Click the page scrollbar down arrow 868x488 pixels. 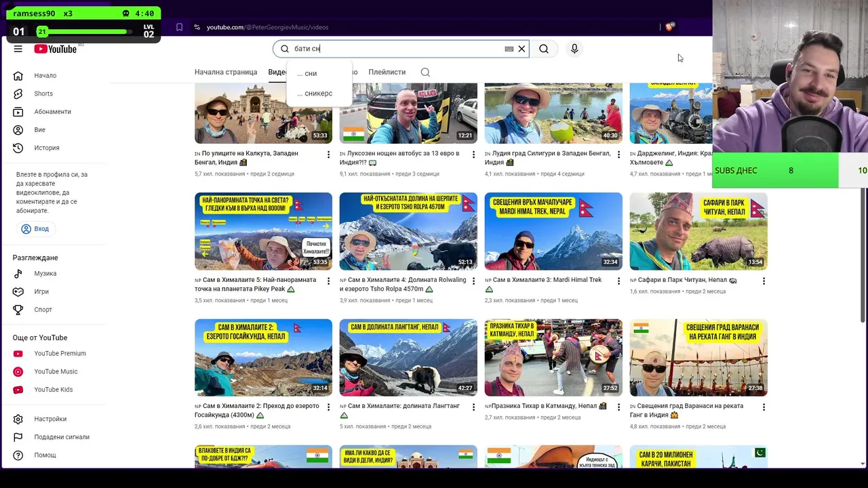tap(863, 464)
